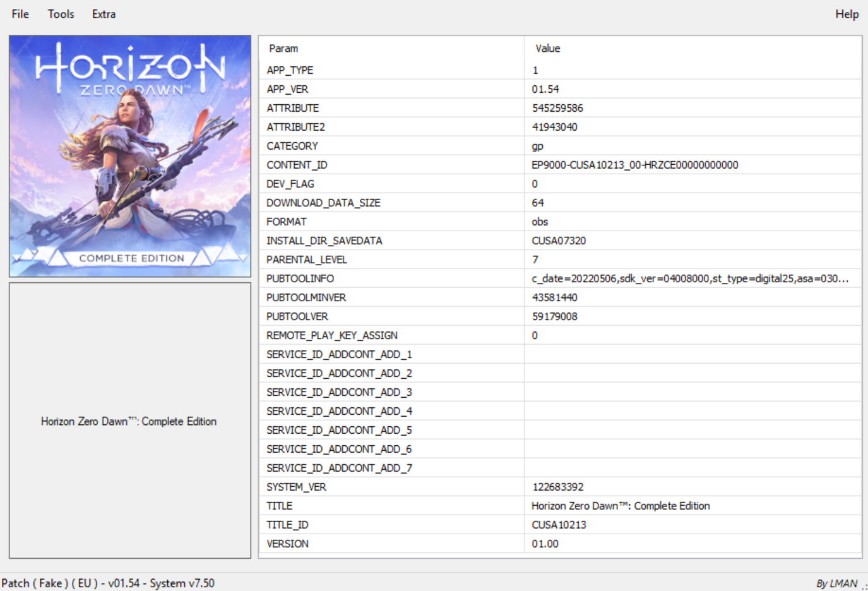Viewport: 868px width, 591px height.
Task: Click the Horizon Zero Dawn cover image
Action: point(130,156)
